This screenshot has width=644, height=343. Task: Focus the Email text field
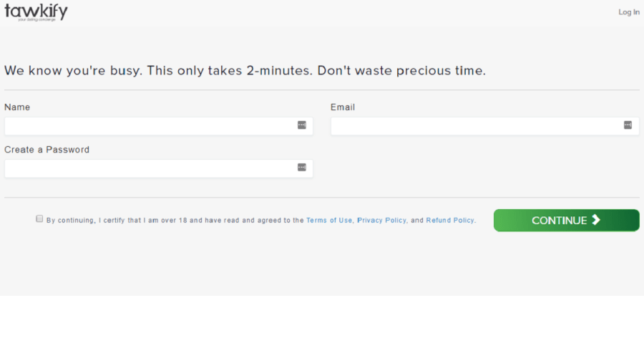tap(476, 126)
